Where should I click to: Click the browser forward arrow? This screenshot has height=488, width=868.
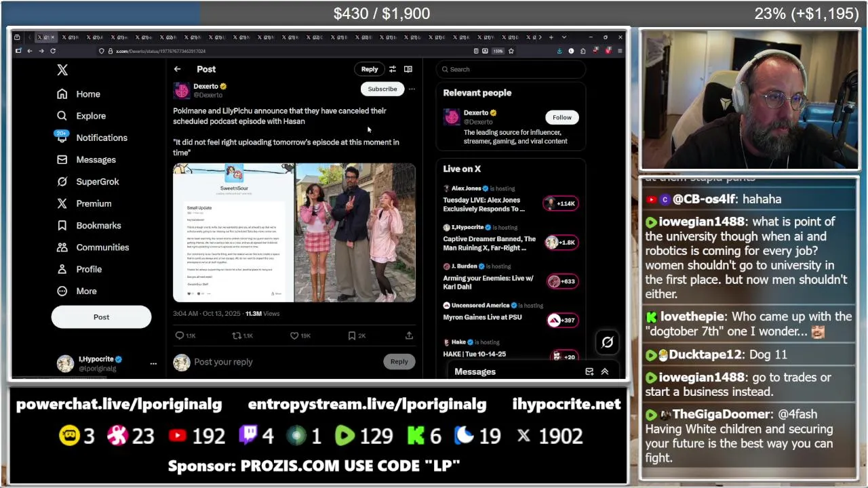pos(41,51)
